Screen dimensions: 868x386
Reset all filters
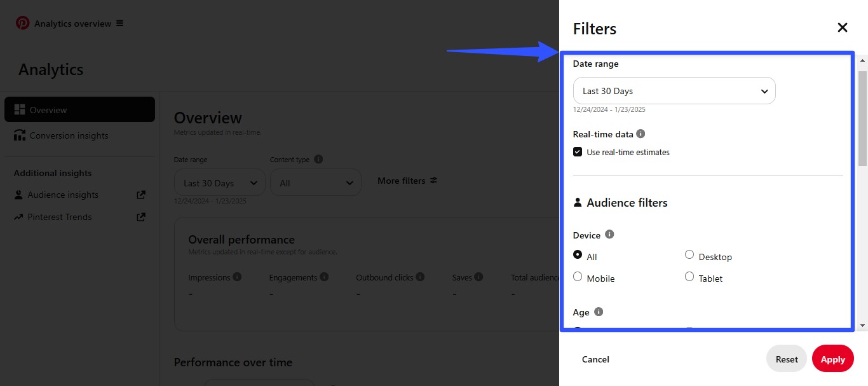coord(786,358)
